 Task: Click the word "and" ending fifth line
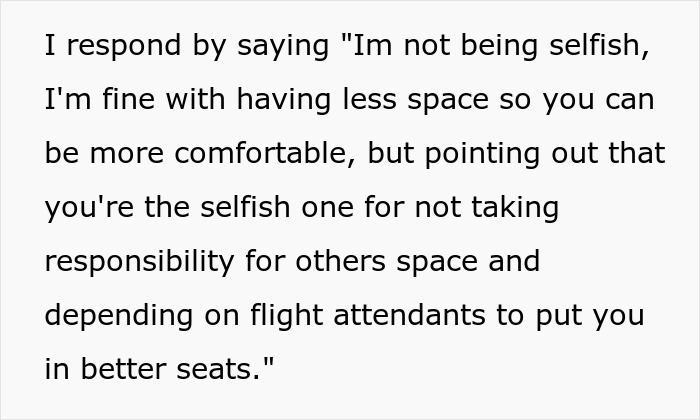tap(514, 261)
